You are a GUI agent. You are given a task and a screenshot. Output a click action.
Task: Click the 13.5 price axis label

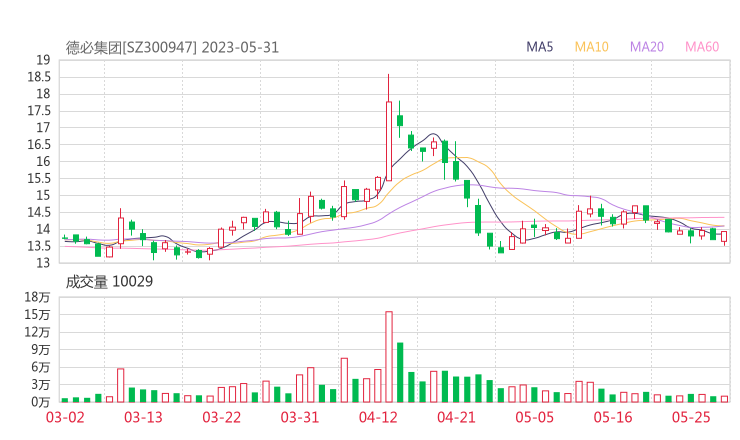pyautogui.click(x=39, y=246)
